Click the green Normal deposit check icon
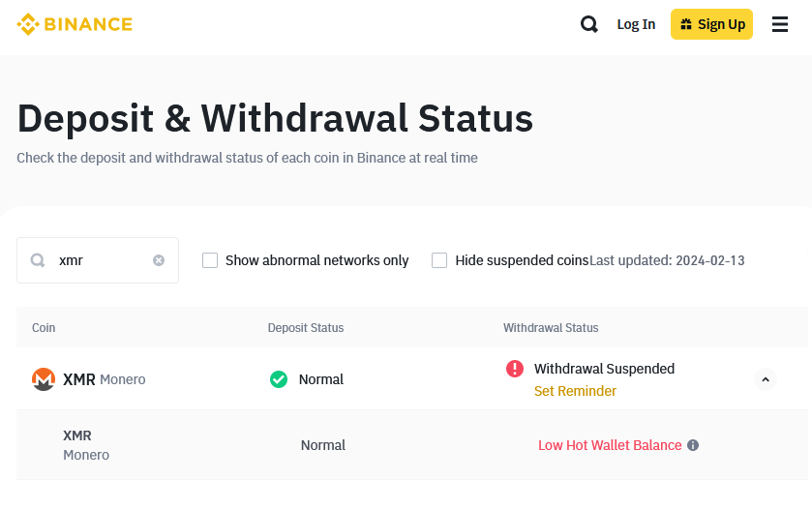The height and width of the screenshot is (510, 812). (x=279, y=379)
